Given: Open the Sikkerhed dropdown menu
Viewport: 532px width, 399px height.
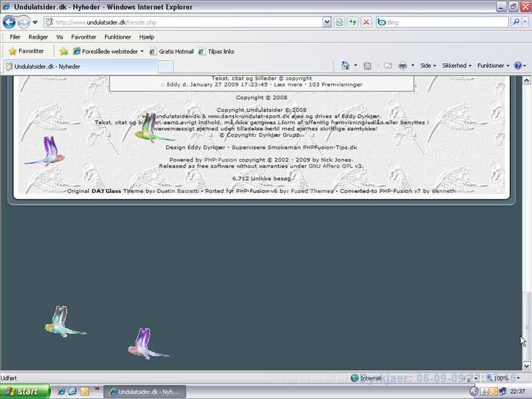Looking at the screenshot, I should [456, 66].
